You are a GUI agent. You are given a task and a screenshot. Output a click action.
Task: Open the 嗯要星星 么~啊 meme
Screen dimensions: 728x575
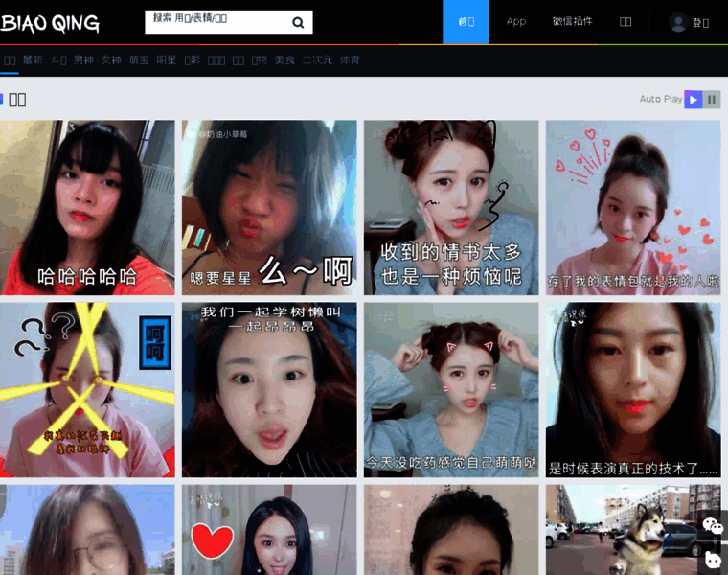tap(269, 208)
